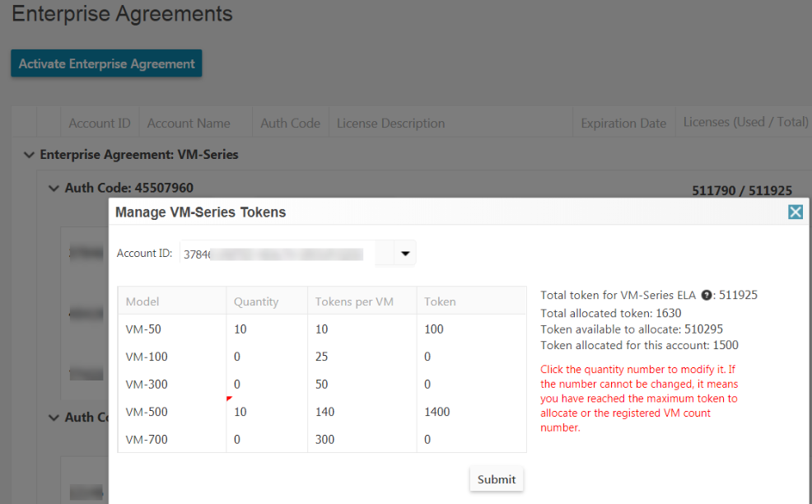Click Total allocated token: 1630 text

pyautogui.click(x=611, y=314)
